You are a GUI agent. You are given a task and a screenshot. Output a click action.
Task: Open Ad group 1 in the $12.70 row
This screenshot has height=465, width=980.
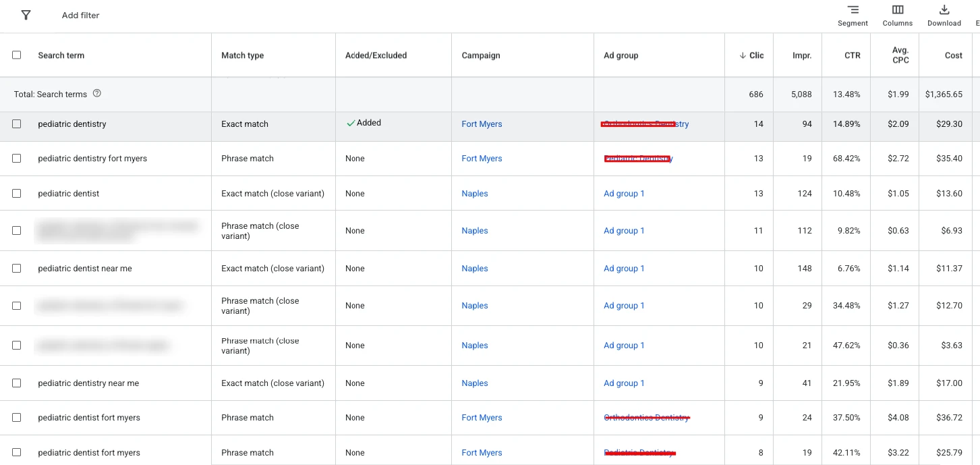[624, 306]
